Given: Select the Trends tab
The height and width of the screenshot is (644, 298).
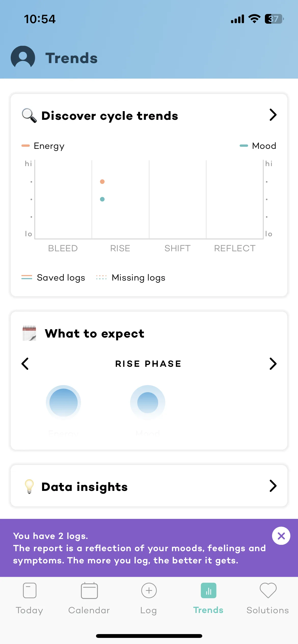Looking at the screenshot, I should pos(208,598).
